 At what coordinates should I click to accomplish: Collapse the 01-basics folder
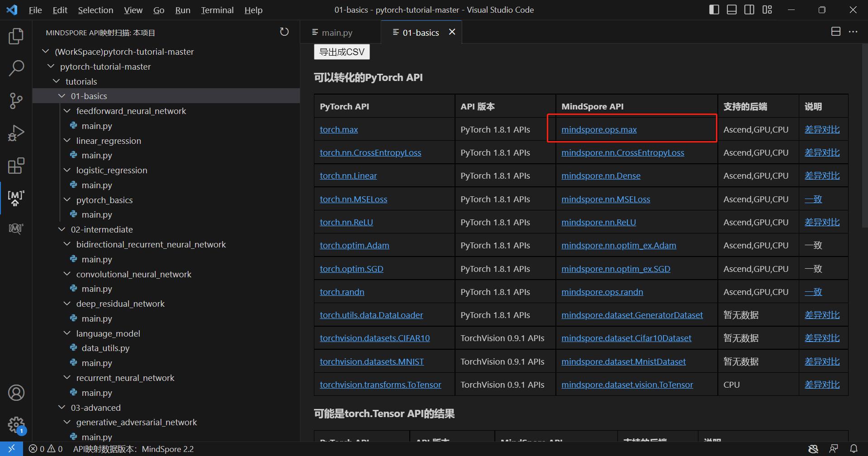coord(62,96)
